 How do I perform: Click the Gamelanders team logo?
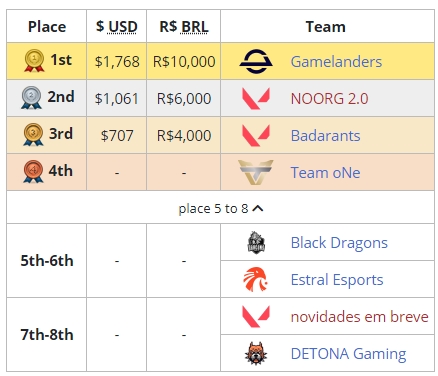(256, 61)
